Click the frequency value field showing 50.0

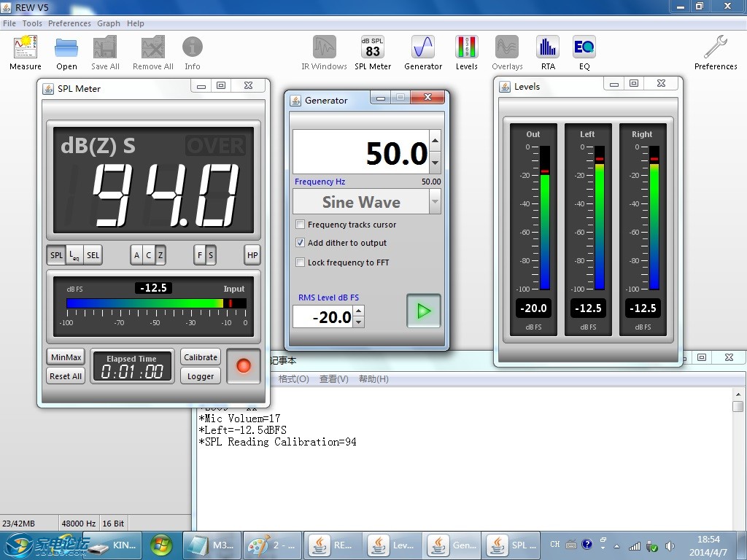[361, 152]
